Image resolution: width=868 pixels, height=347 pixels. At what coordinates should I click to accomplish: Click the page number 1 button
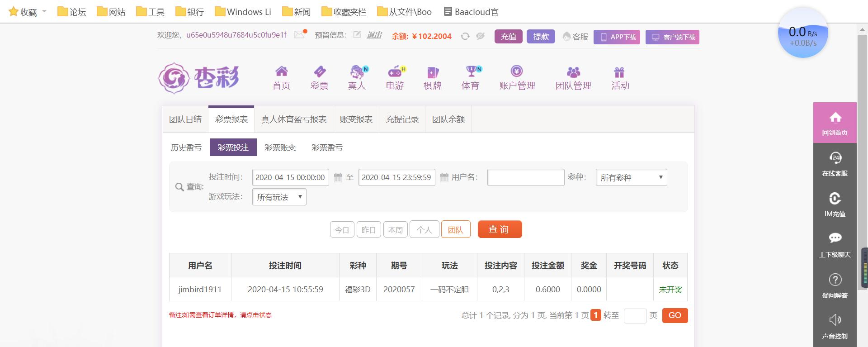tap(596, 315)
